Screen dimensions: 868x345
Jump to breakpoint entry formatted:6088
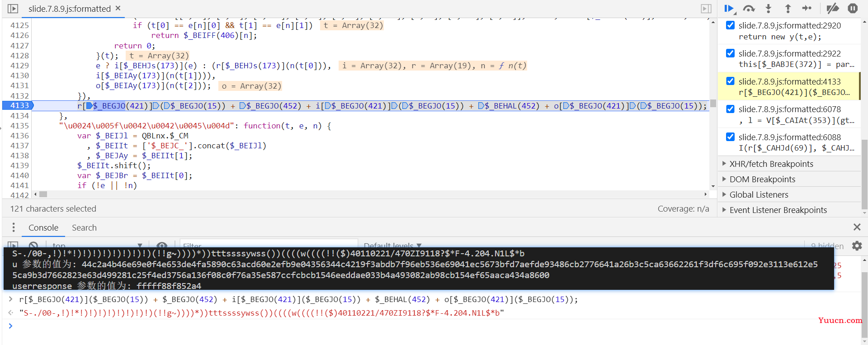789,137
